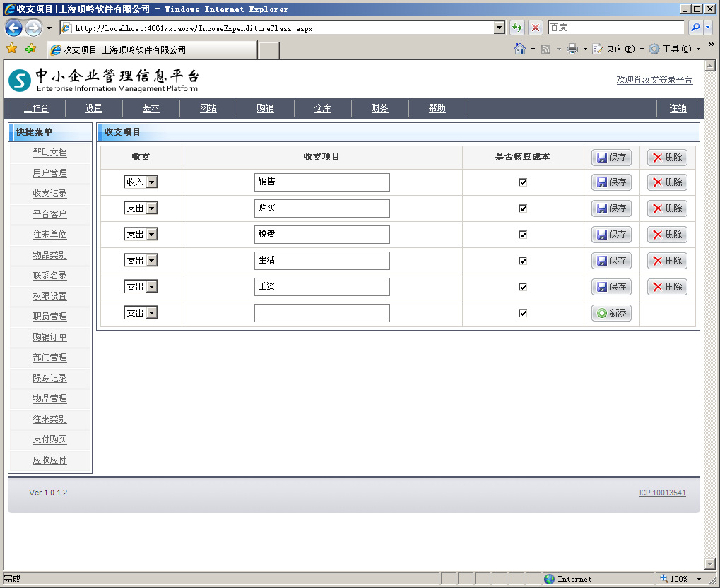The image size is (720, 588).
Task: Expand the address bar URL dropdown
Action: coord(500,28)
